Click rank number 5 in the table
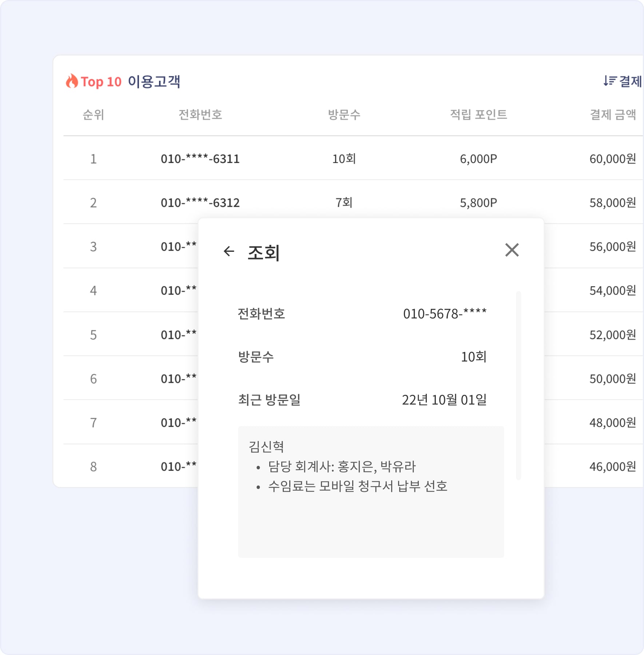The width and height of the screenshot is (644, 655). point(94,335)
